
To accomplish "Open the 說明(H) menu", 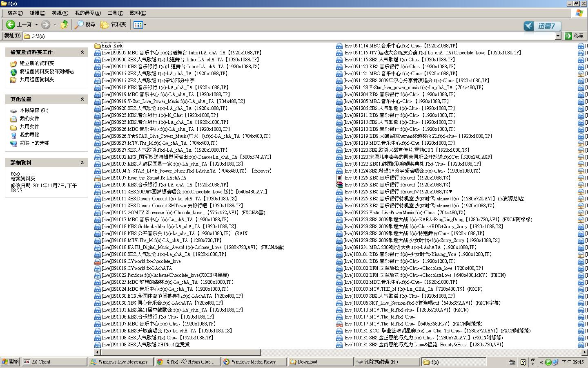I will pyautogui.click(x=138, y=13).
